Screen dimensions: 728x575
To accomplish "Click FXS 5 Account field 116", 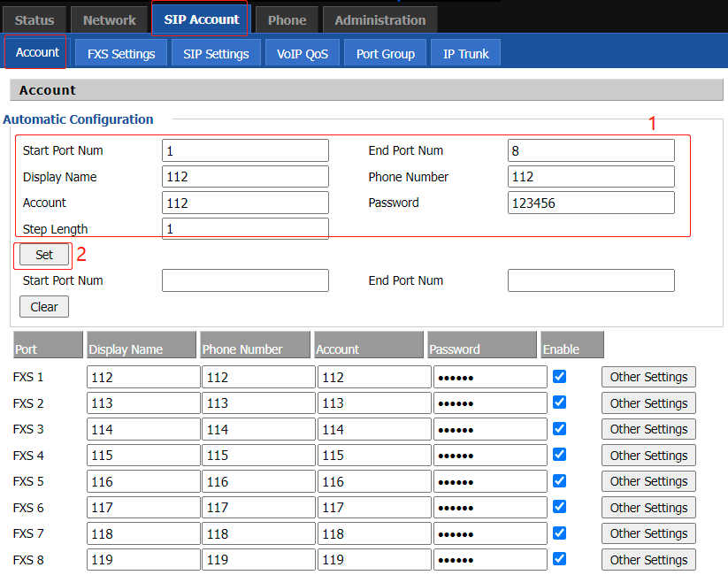I will pyautogui.click(x=374, y=481).
